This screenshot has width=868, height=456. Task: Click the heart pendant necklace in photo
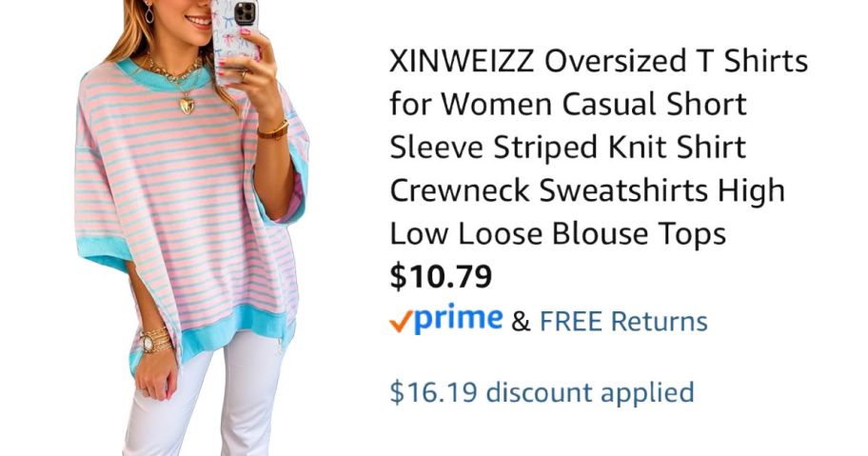tap(187, 105)
